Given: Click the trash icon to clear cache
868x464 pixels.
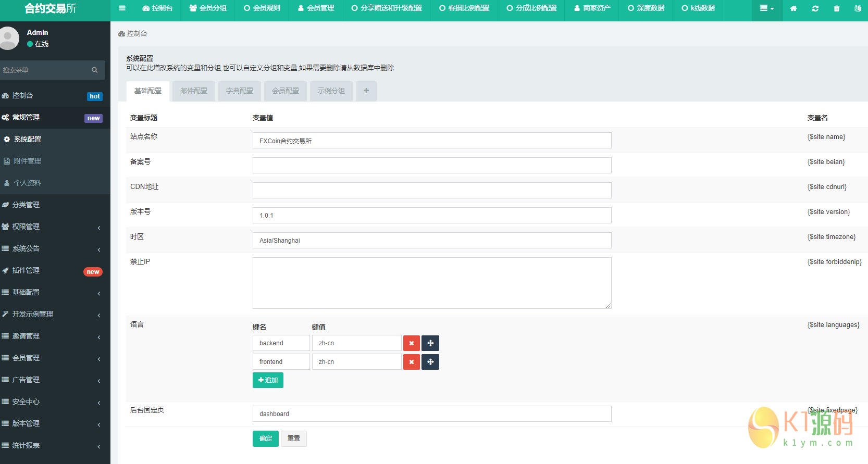Looking at the screenshot, I should coord(837,8).
